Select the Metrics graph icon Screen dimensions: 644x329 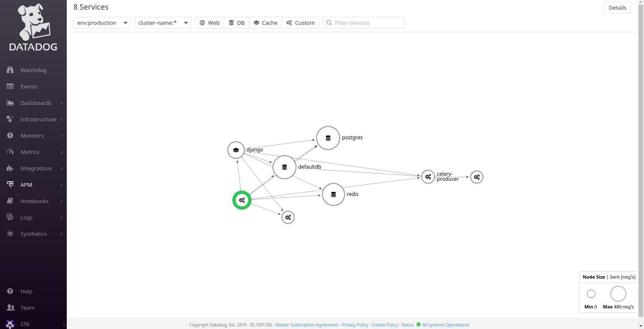coord(10,152)
